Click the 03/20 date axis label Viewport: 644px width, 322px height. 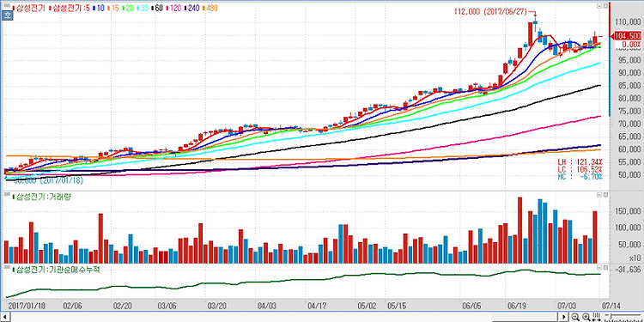click(217, 306)
